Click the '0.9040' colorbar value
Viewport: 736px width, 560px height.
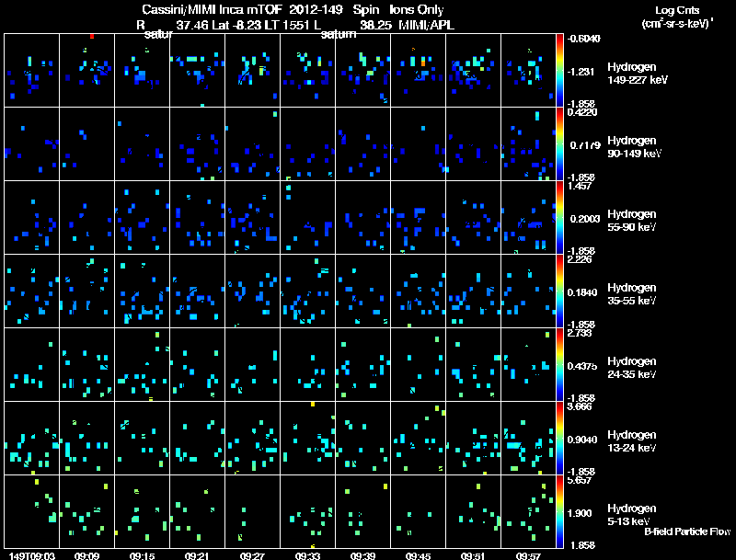(x=582, y=440)
